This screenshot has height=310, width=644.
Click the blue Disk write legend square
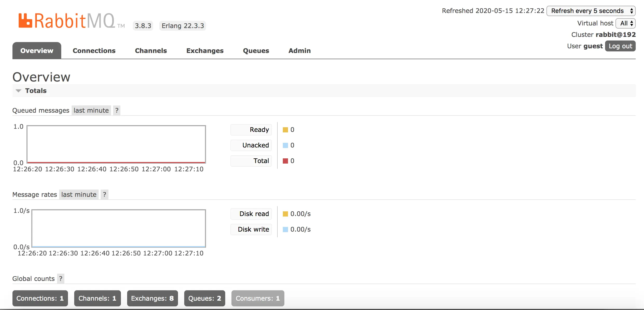[285, 230]
